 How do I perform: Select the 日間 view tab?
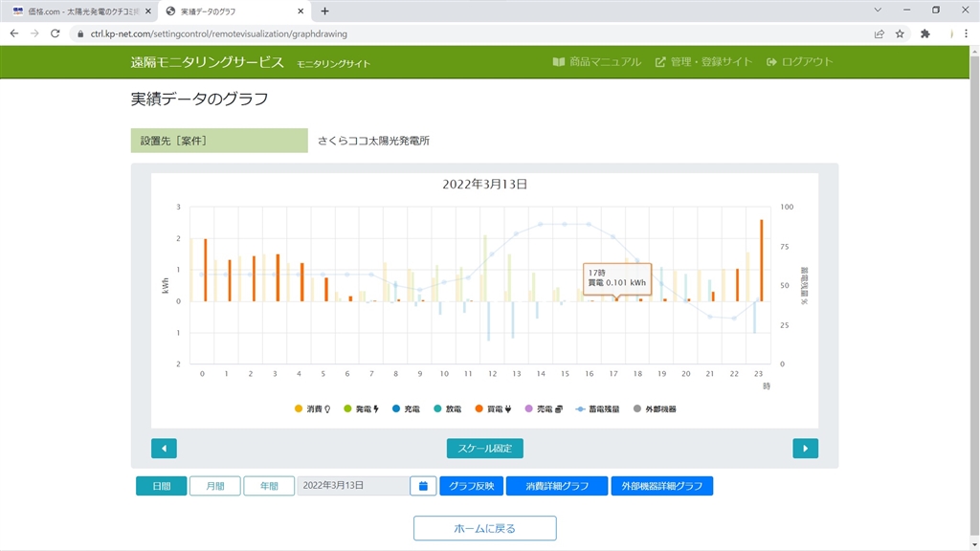[x=161, y=485]
